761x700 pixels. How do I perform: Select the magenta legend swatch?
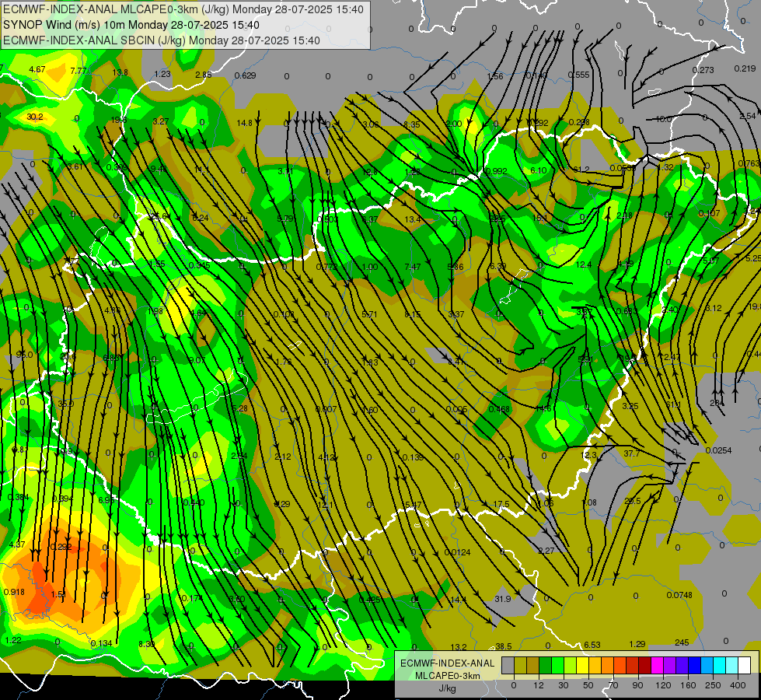coord(657,665)
